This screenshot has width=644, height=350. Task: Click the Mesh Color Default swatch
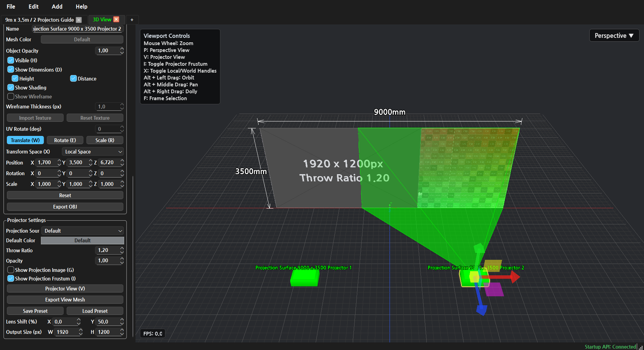pos(82,40)
